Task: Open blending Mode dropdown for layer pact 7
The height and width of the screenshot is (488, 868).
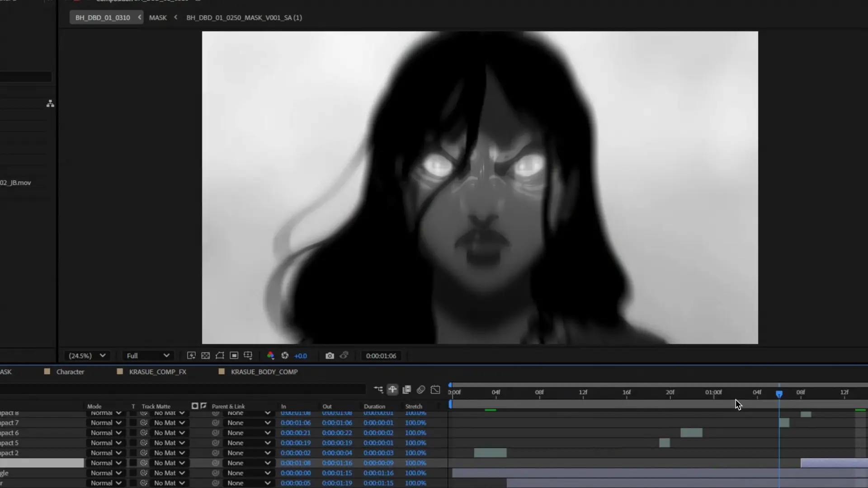Action: click(x=106, y=423)
